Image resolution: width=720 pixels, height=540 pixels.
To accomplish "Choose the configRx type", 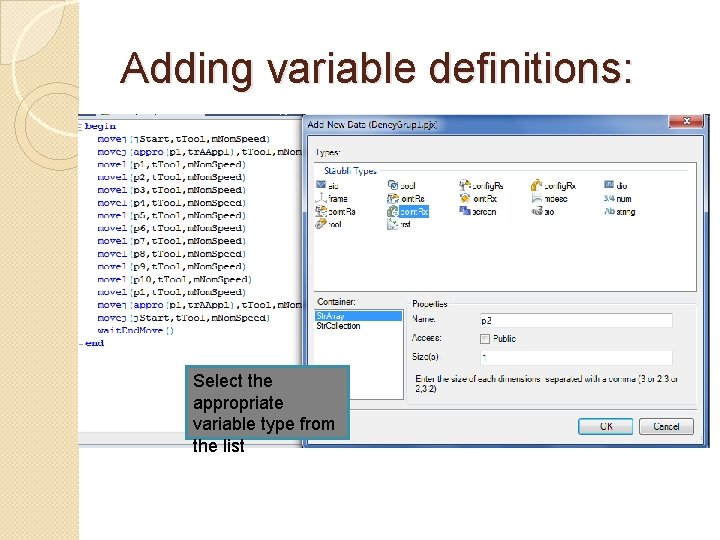I will [x=553, y=186].
